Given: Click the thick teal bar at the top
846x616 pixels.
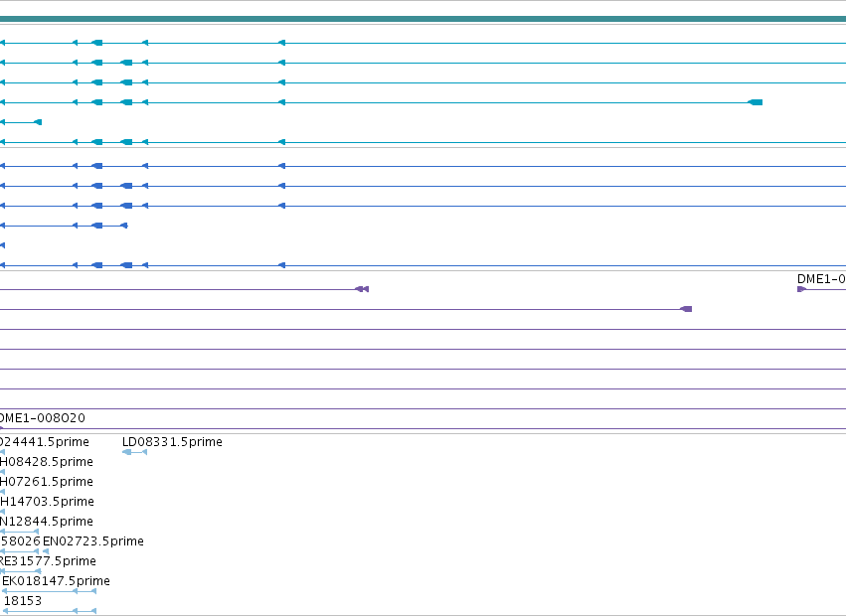Looking at the screenshot, I should [423, 19].
